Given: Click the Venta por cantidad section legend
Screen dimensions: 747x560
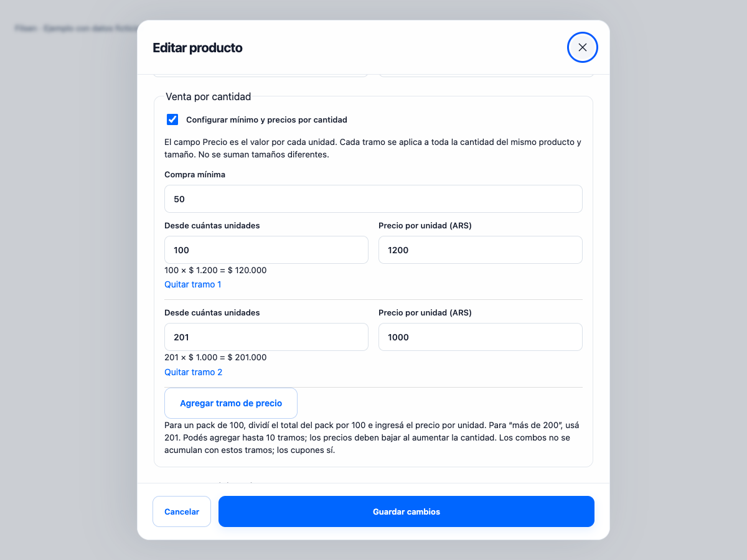Looking at the screenshot, I should coord(209,96).
